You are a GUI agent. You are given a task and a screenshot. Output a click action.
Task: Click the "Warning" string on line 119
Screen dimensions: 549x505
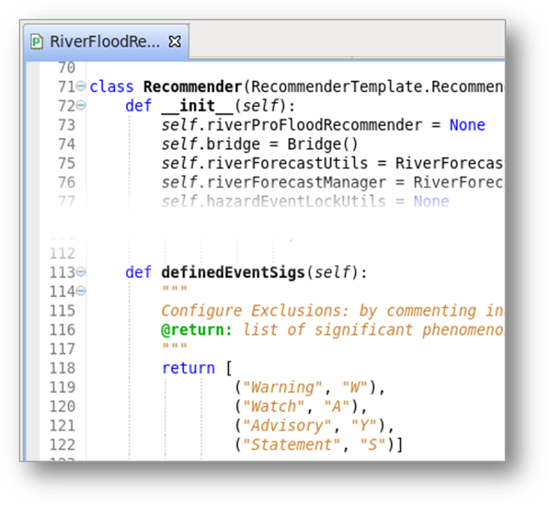point(282,387)
